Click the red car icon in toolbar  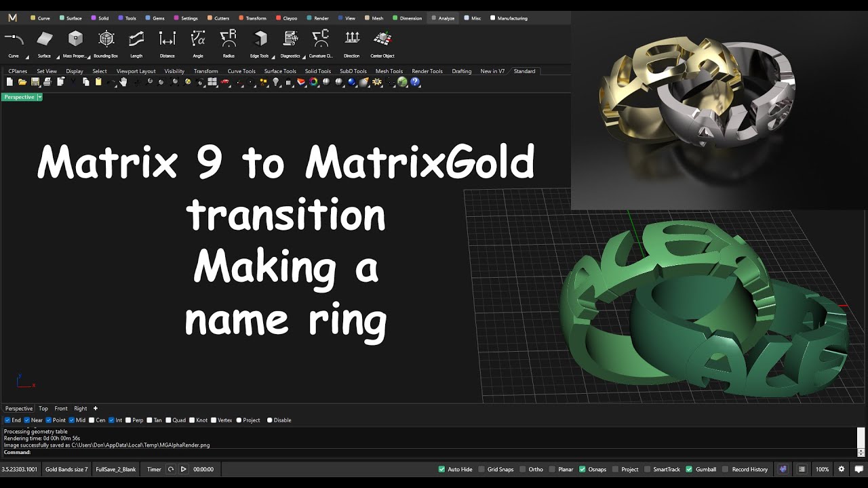225,82
